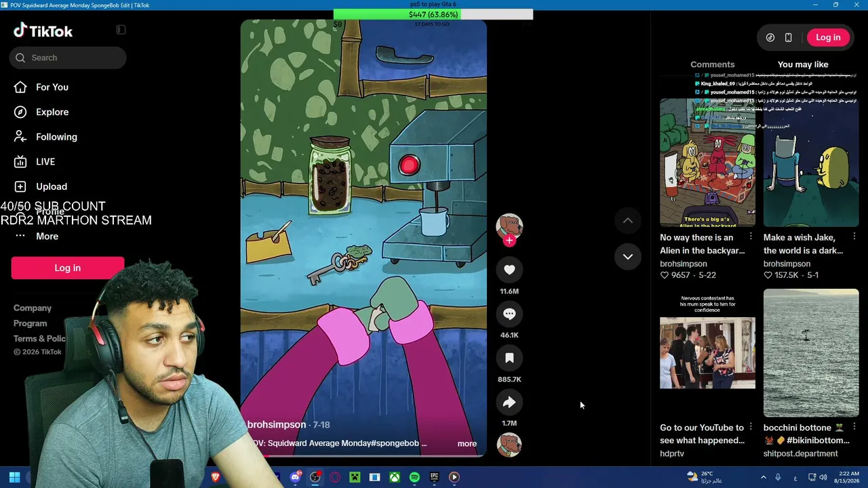Viewport: 868px width, 488px height.
Task: Click the TikTok logo in the sidebar
Action: (x=43, y=30)
